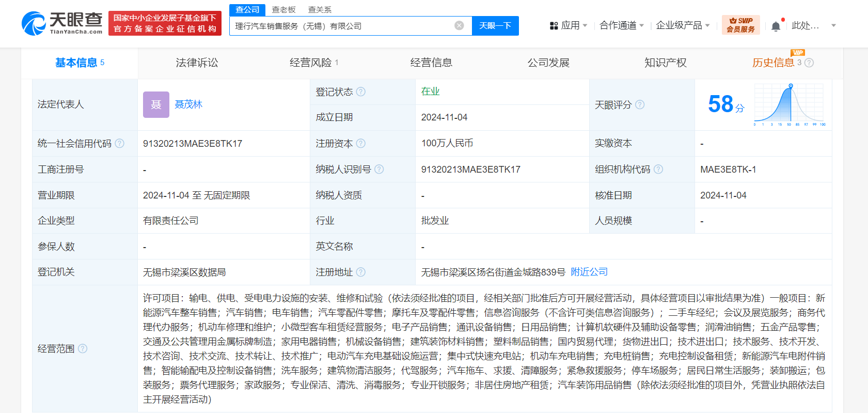Switch to 查公司 search tab

point(247,9)
